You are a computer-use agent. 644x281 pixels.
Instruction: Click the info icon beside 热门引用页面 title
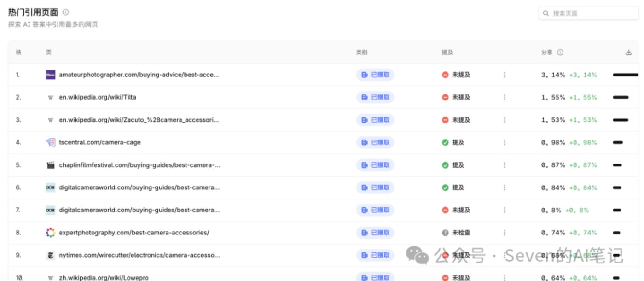tap(66, 12)
